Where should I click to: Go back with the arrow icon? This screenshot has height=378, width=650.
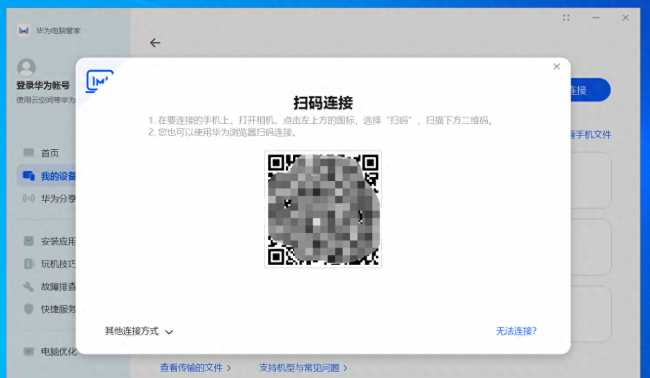coord(155,43)
